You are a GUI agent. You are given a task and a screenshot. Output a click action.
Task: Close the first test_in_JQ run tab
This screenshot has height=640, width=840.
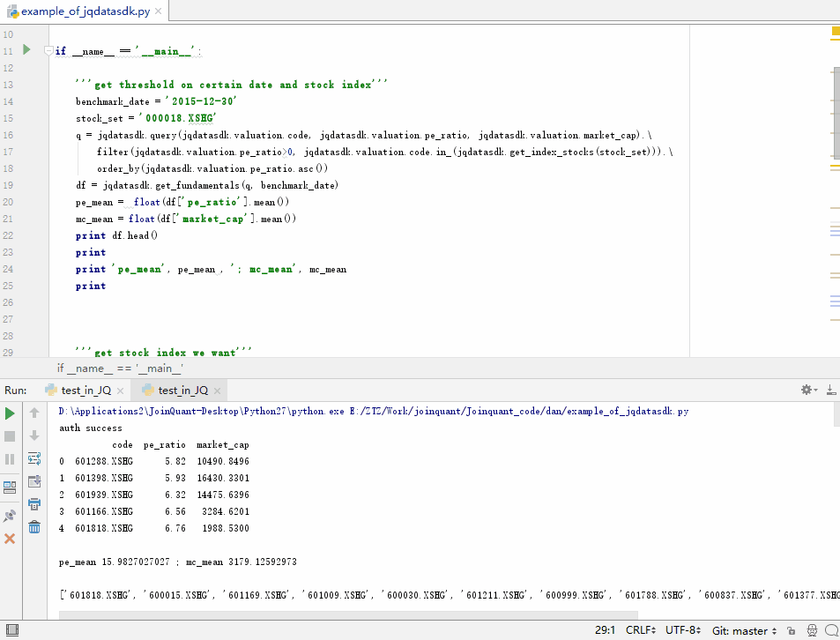coord(120,391)
